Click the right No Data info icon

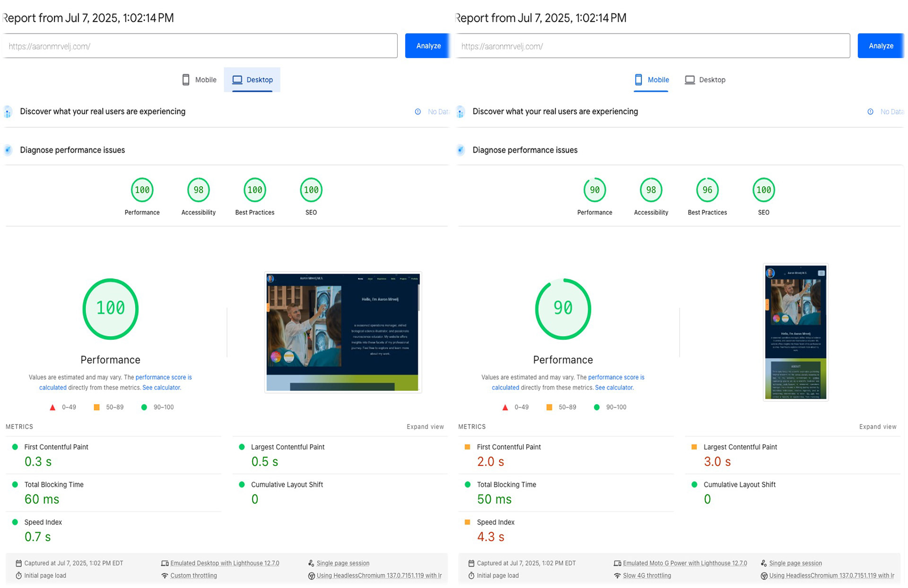coord(870,112)
